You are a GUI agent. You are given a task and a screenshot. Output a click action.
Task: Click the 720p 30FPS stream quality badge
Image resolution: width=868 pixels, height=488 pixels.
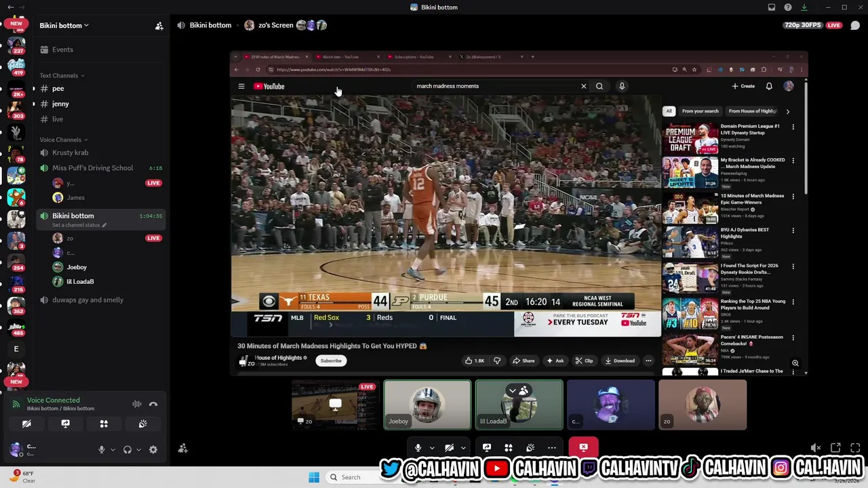click(803, 25)
